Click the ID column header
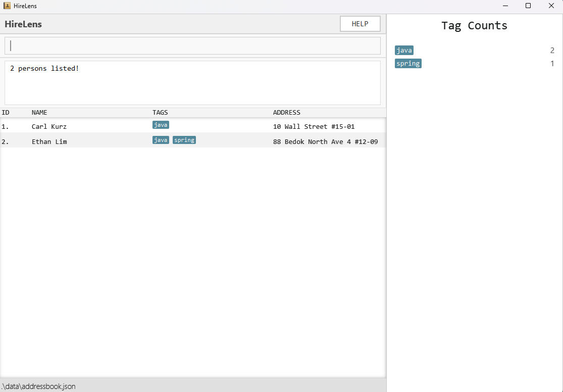The width and height of the screenshot is (563, 392). (x=6, y=113)
